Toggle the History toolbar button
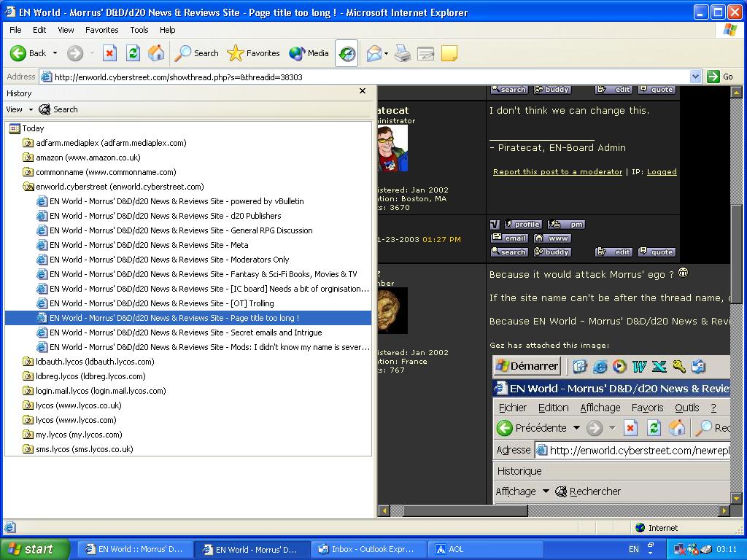747x560 pixels. 347,53
